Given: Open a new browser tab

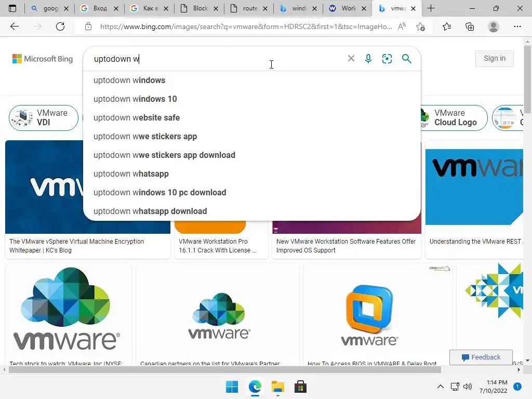Looking at the screenshot, I should pos(431,8).
